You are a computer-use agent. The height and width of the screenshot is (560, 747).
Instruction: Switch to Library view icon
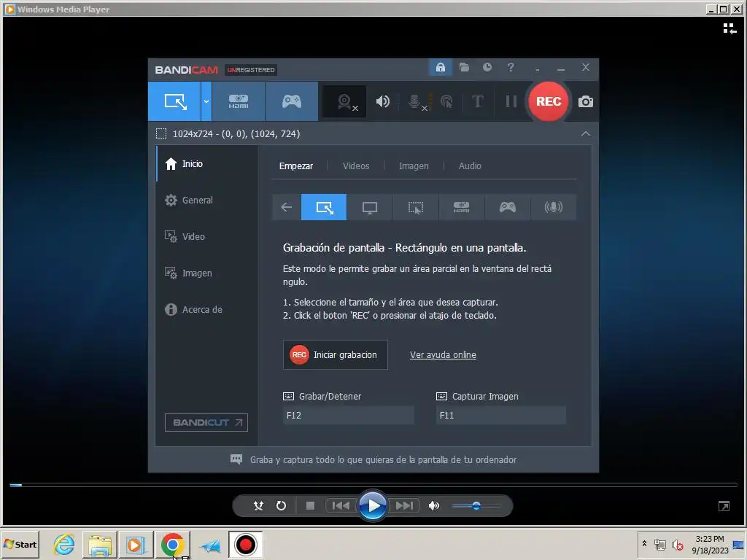(x=729, y=29)
